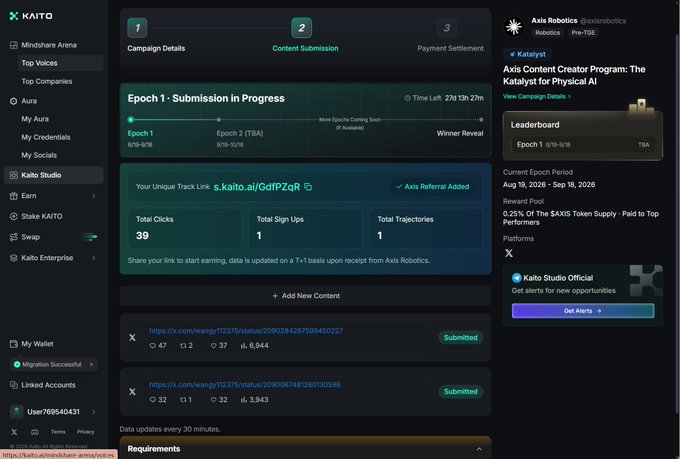Image resolution: width=680 pixels, height=459 pixels.
Task: Click the user avatar for User769540431
Action: [16, 412]
